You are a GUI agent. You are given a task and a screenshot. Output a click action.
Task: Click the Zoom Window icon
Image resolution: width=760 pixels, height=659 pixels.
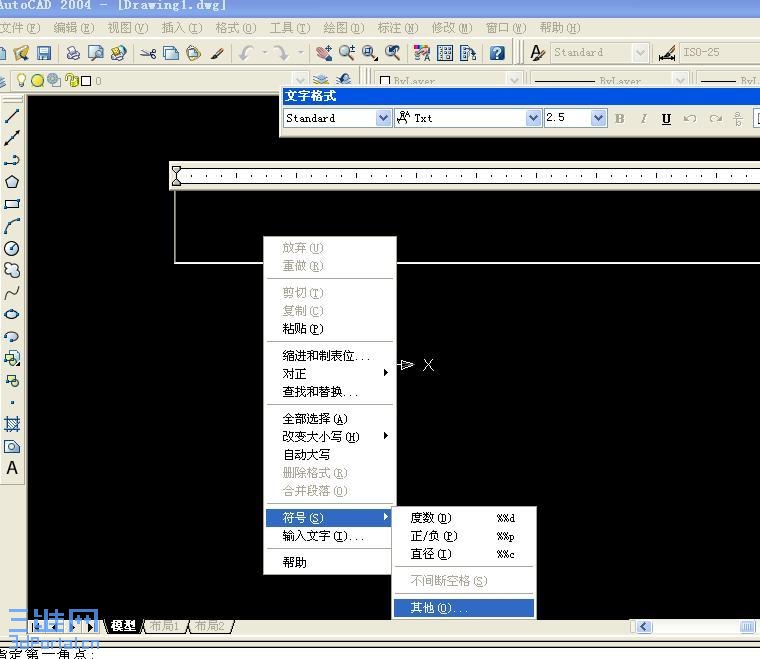(369, 53)
